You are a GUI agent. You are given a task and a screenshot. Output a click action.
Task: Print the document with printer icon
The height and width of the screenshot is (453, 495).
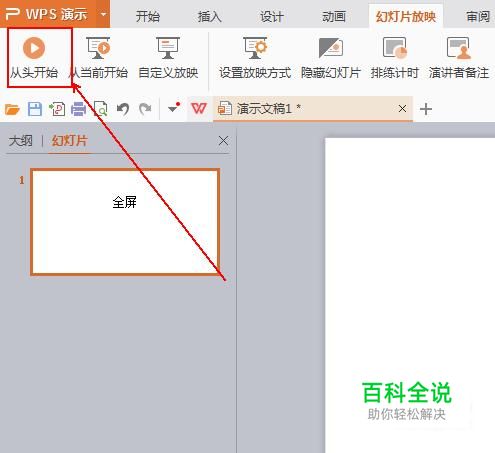[79, 109]
